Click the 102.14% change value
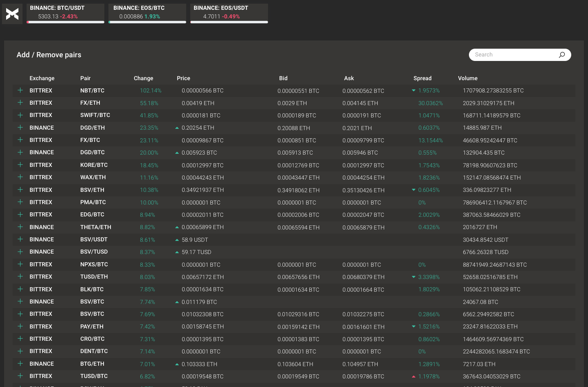This screenshot has width=588, height=387. (x=151, y=90)
